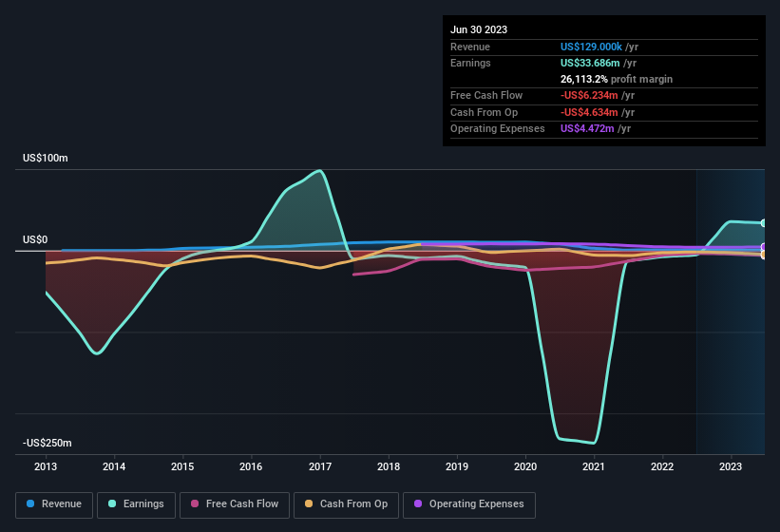780x532 pixels.
Task: Click the US$100m y-axis label
Action: pyautogui.click(x=45, y=158)
